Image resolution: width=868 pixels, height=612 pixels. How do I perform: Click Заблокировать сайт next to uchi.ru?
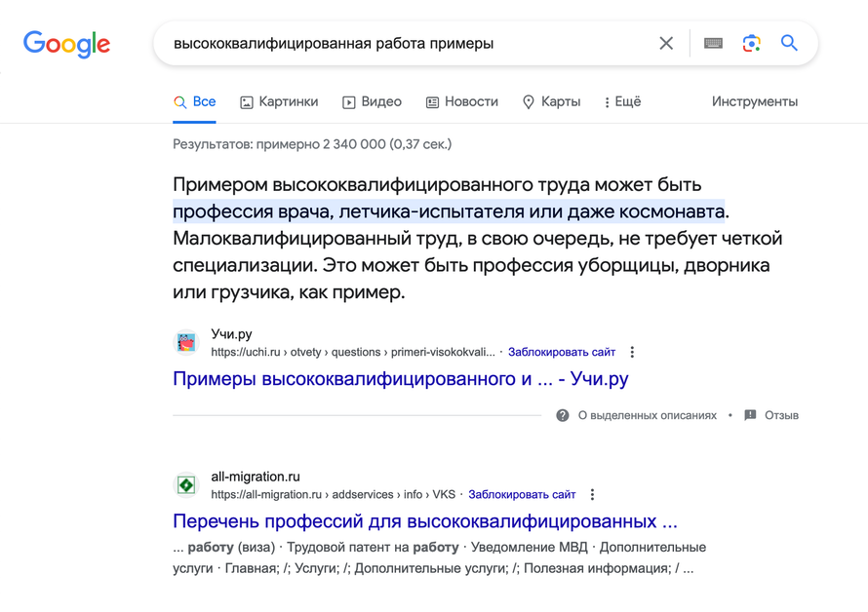[562, 352]
